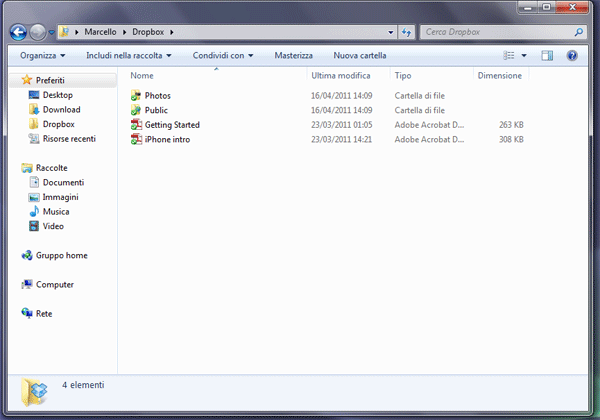Open the Immagini library
This screenshot has width=600, height=420.
[x=60, y=197]
